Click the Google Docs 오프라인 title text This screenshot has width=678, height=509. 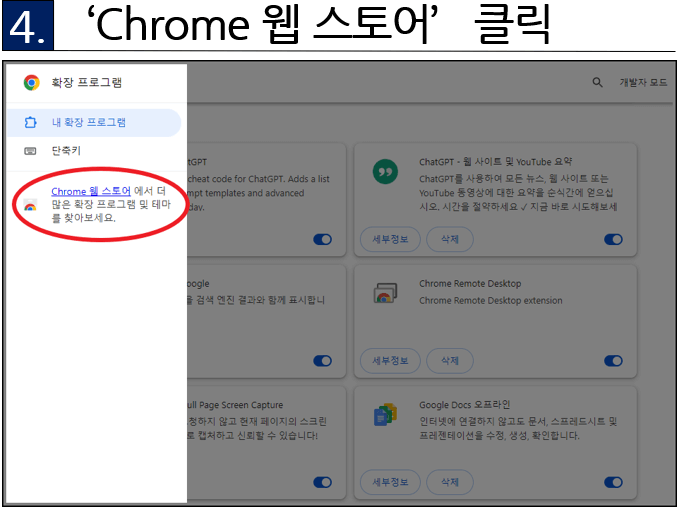pyautogui.click(x=464, y=405)
